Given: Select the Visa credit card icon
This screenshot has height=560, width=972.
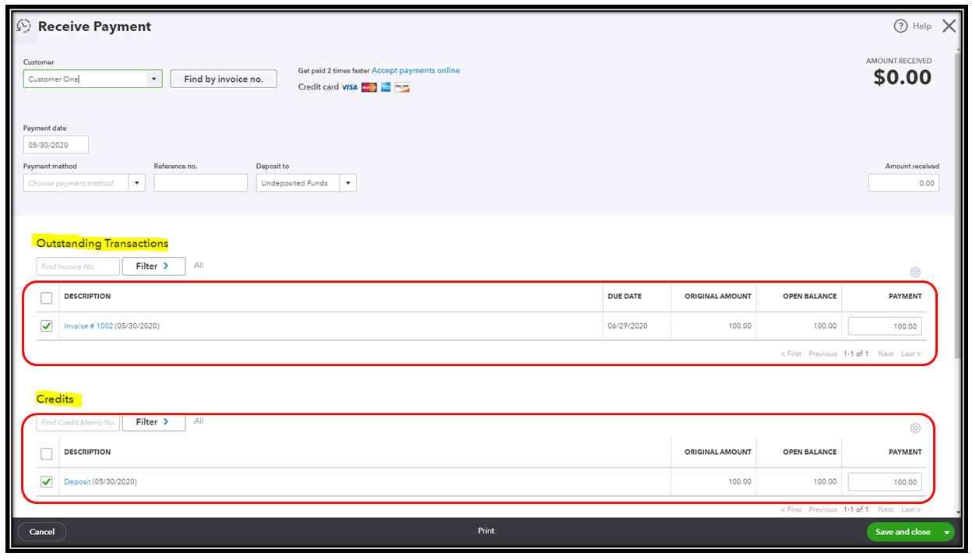Looking at the screenshot, I should tap(347, 87).
